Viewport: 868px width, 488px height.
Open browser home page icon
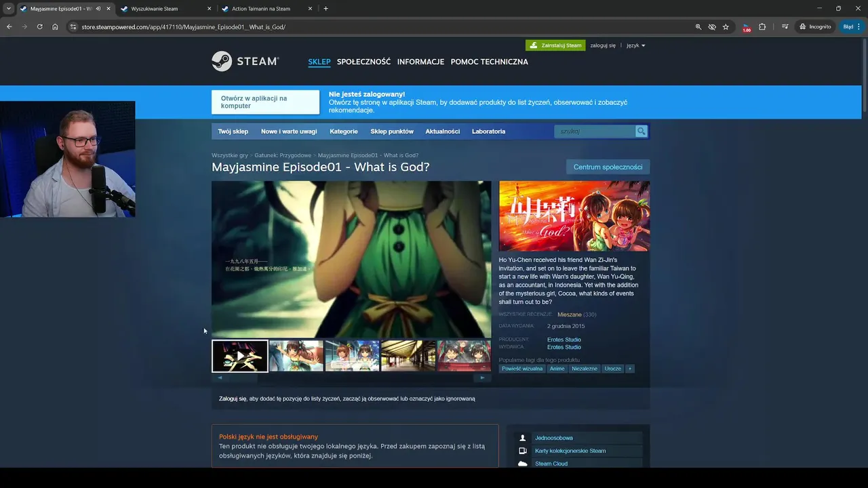coord(55,27)
